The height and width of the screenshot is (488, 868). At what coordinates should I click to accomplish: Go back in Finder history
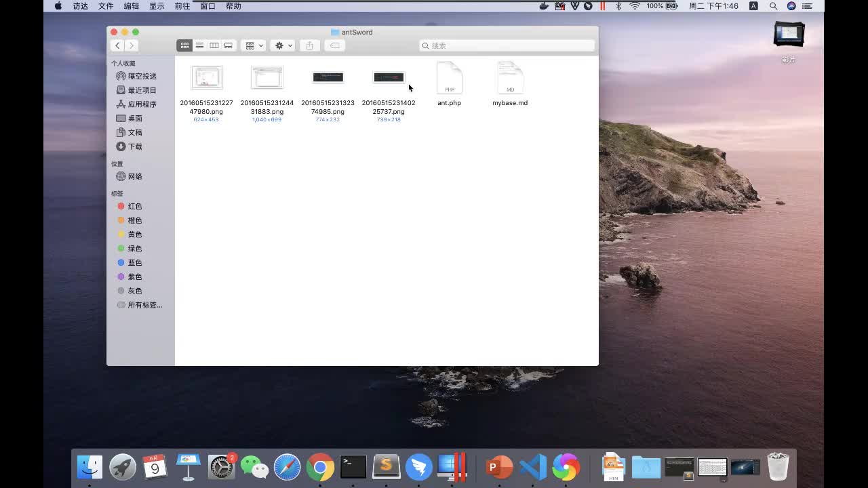click(x=117, y=45)
